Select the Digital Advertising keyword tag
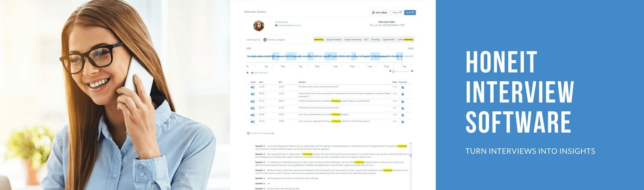 click(353, 40)
